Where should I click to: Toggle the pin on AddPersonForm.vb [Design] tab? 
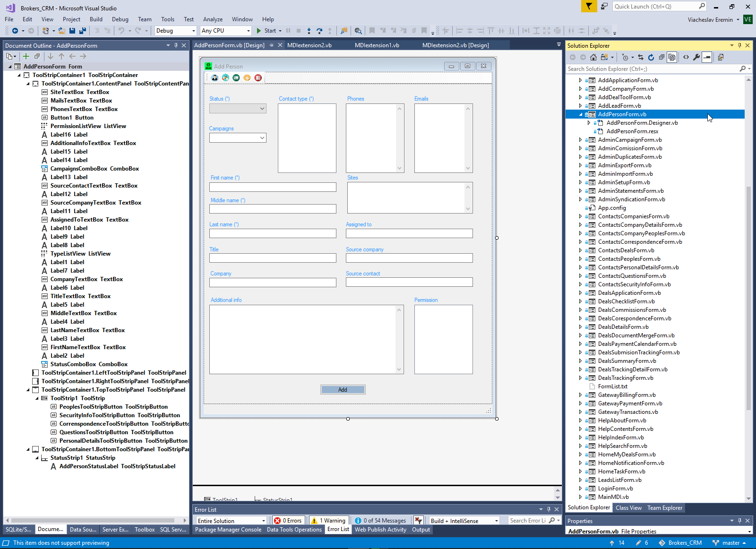click(271, 45)
